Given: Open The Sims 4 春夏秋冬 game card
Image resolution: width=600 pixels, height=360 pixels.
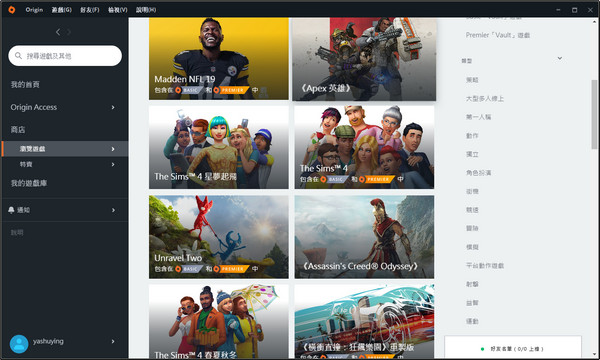Looking at the screenshot, I should coord(219,321).
